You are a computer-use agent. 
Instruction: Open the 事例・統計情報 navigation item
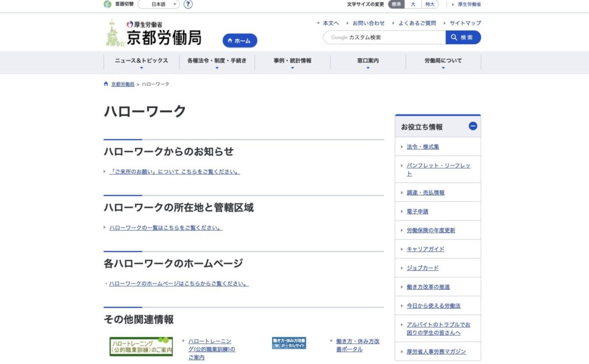(293, 61)
